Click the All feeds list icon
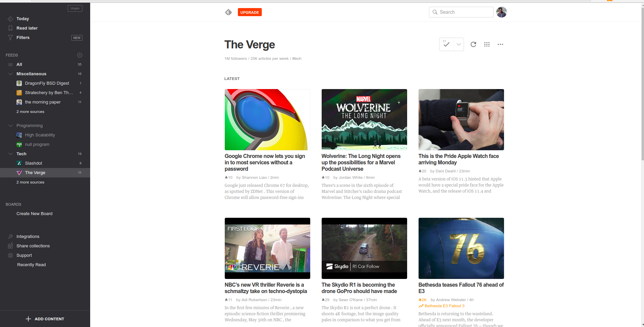 click(x=10, y=65)
